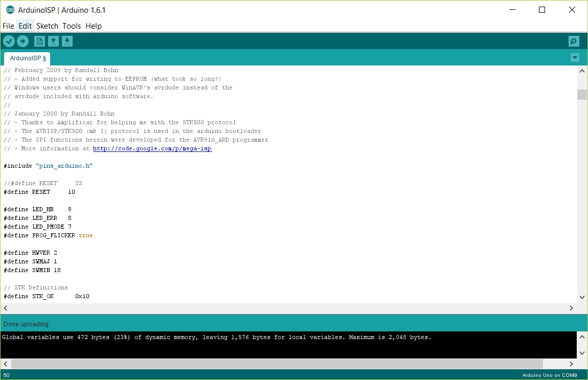Viewport: 588px width, 380px height.
Task: Select the ArduinoISP sketch tab
Action: click(28, 58)
